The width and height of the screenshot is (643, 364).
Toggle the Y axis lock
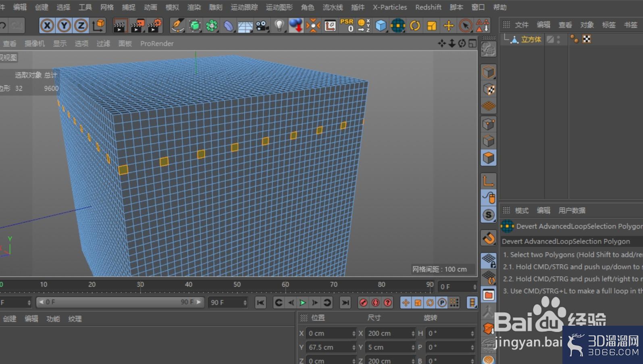tap(64, 26)
